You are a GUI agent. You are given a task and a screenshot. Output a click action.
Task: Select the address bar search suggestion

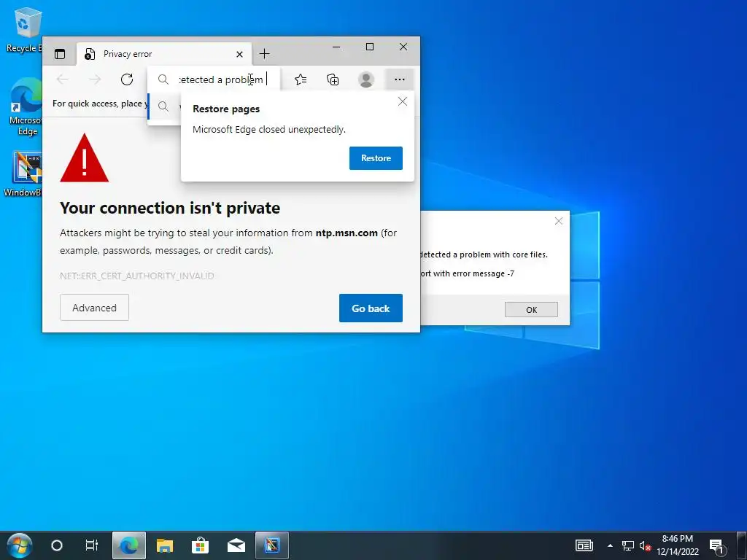[x=165, y=106]
